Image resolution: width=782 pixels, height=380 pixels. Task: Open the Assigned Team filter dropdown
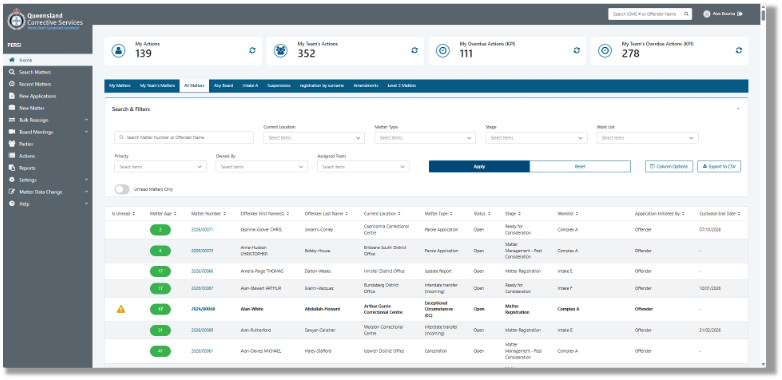pos(364,167)
